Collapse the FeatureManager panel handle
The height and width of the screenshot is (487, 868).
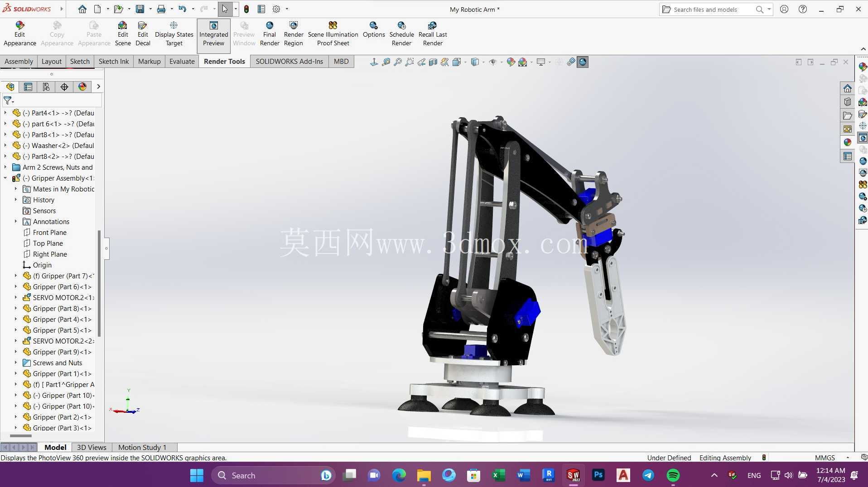106,248
